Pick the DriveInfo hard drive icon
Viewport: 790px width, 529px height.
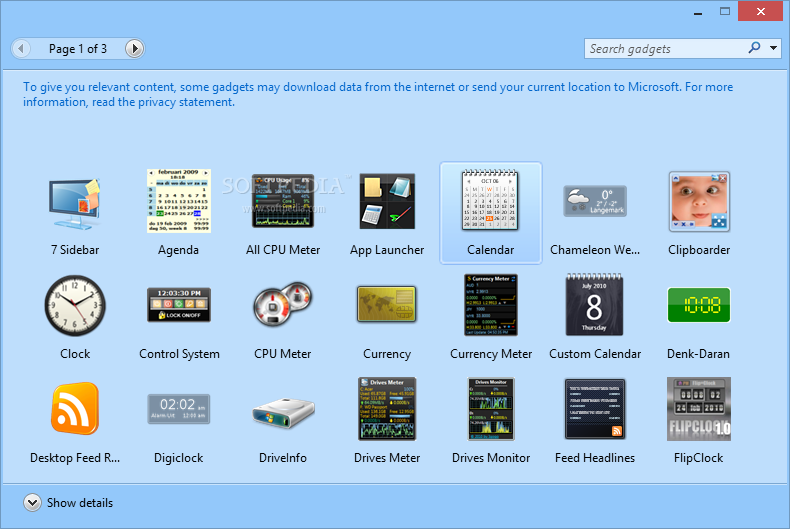283,413
